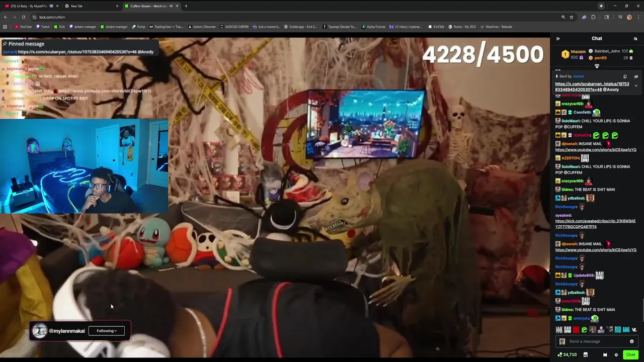Open the chat users and moderation icon
Image resolution: width=644 pixels, height=362 pixels.
point(635,39)
